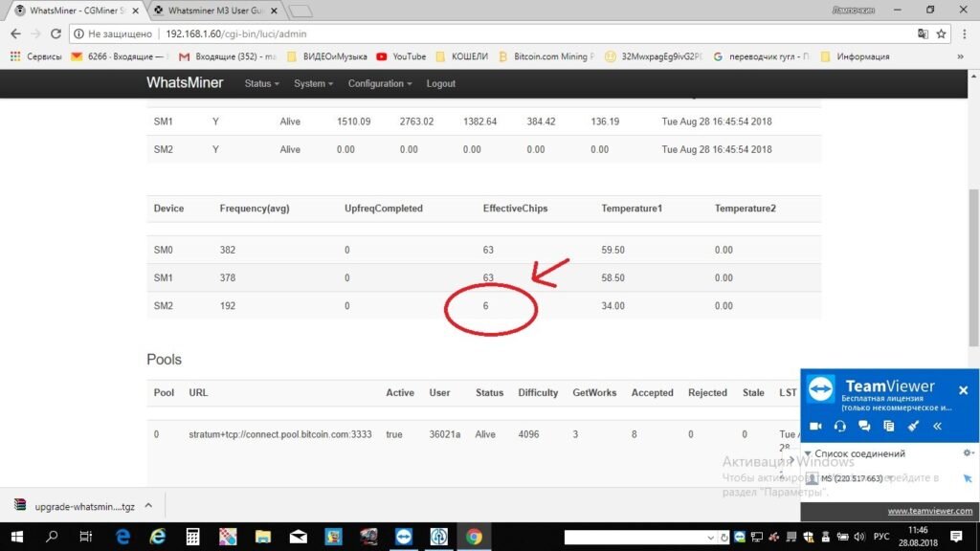Click the pool URL stratum+tcp://connect.pool.bitcoin.com:3333
980x551 pixels.
click(280, 434)
